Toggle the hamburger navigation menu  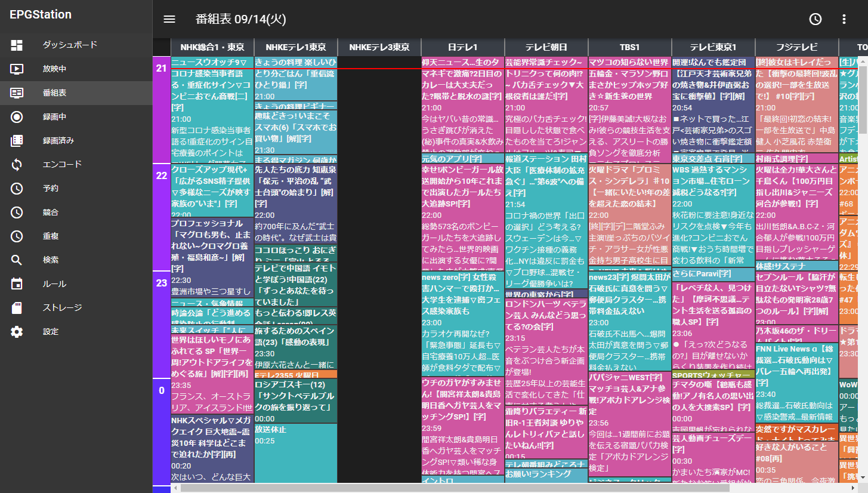pos(169,19)
